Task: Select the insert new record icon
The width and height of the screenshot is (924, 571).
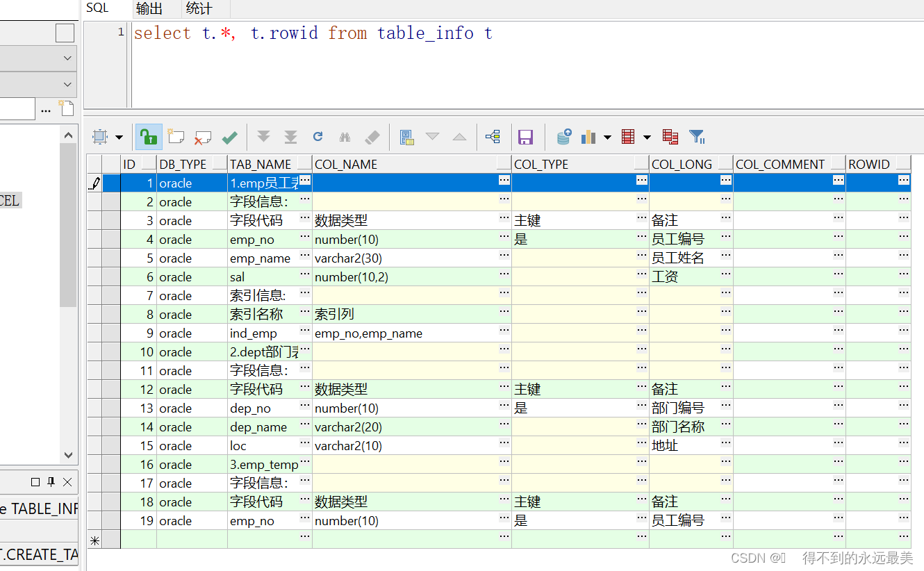Action: click(176, 137)
